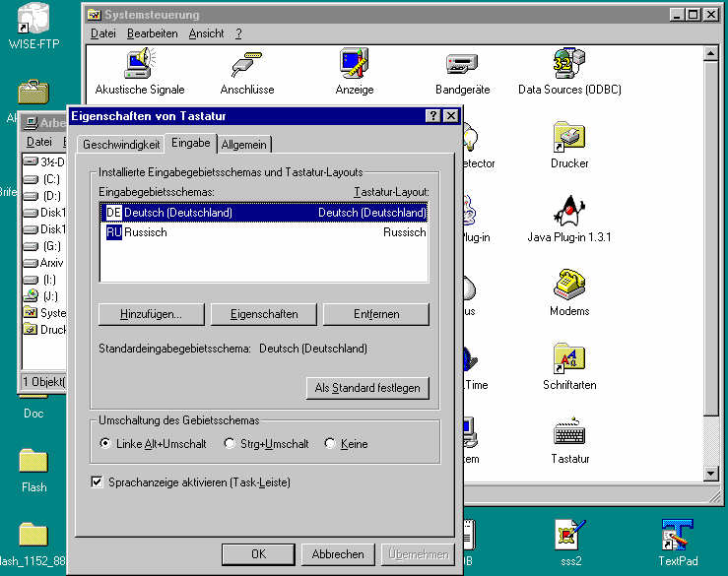This screenshot has height=576, width=728.
Task: Select the Linke Alt+Umschalt radio option
Action: 105,444
